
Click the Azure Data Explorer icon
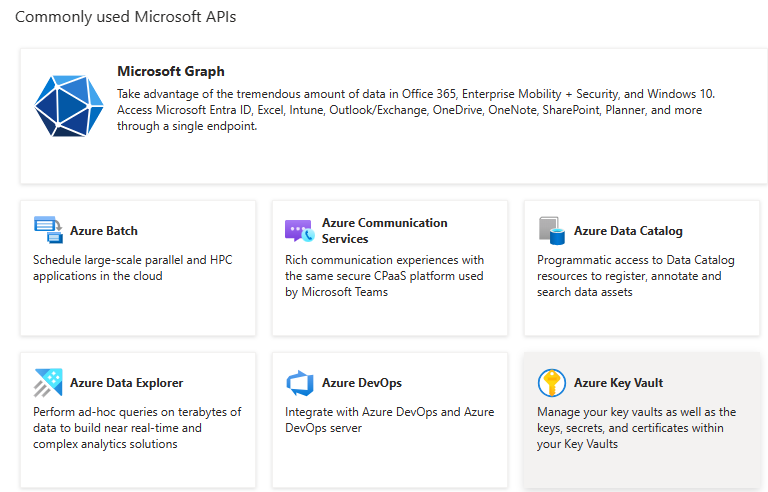coord(48,382)
